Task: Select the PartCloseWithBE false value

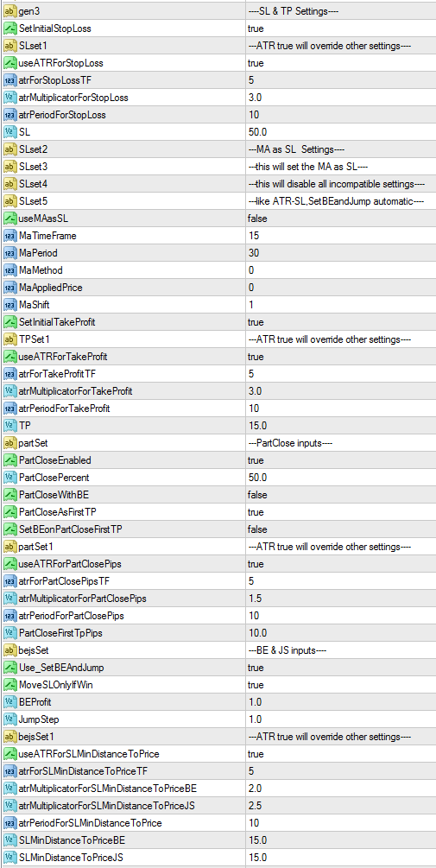Action: tap(257, 494)
